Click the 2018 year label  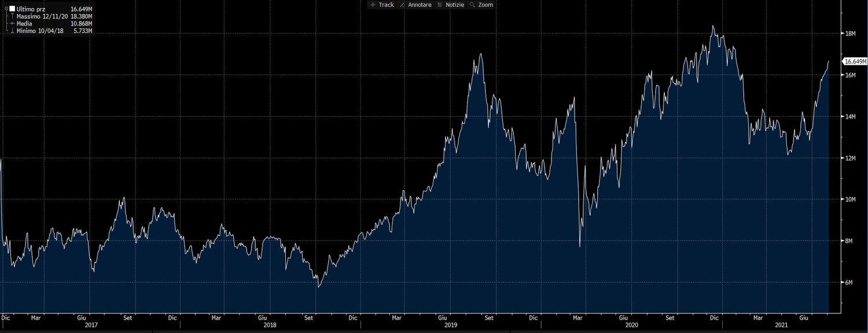tap(270, 325)
